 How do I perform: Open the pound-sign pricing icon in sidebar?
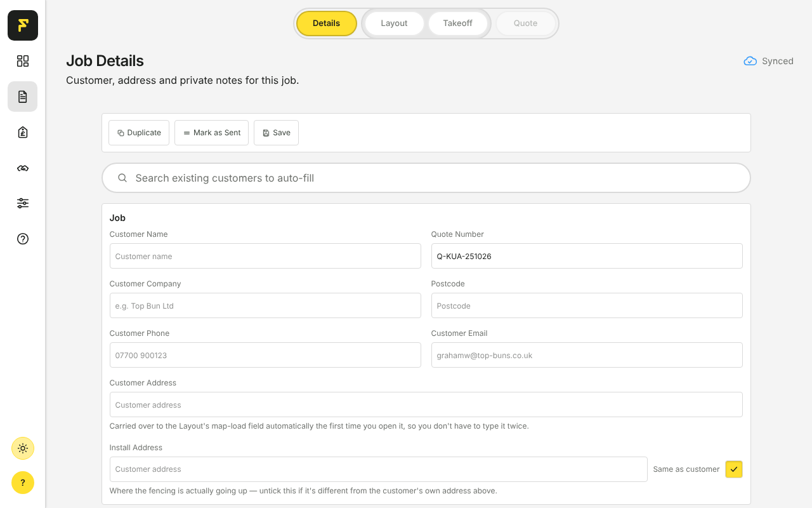pos(23,132)
